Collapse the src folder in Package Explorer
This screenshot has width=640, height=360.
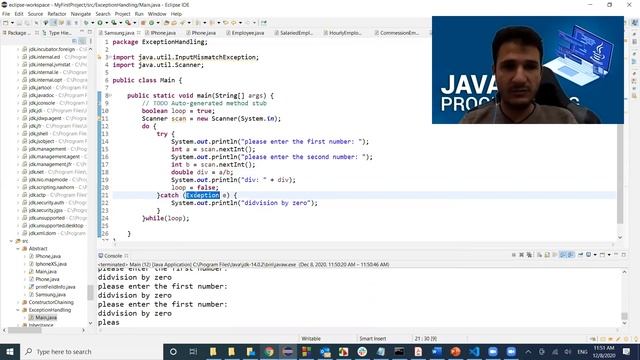pos(11,241)
